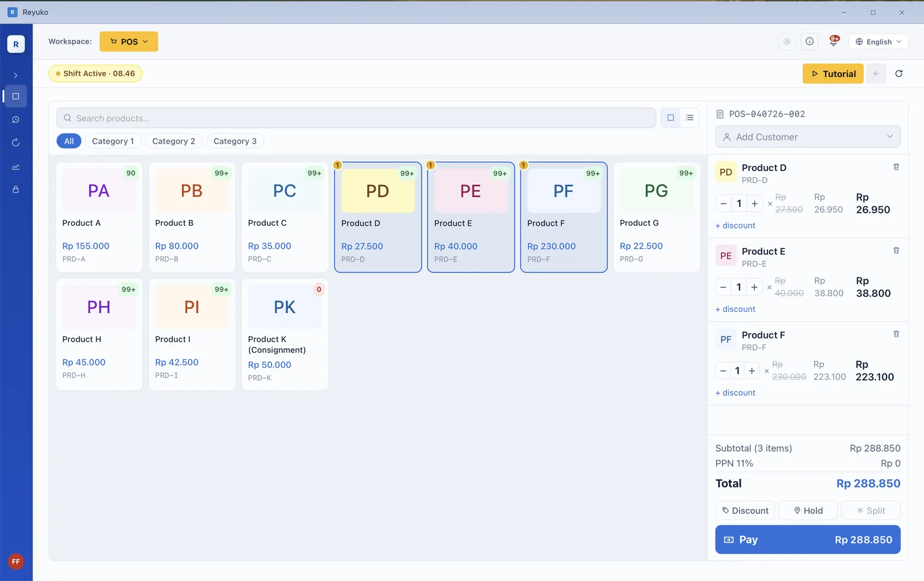Click the Product E card
This screenshot has height=581, width=924.
[x=471, y=217]
